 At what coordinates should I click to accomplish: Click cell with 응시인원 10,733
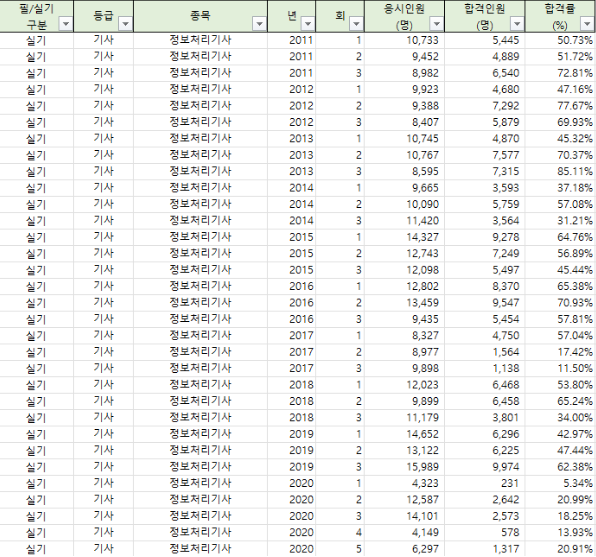point(404,40)
